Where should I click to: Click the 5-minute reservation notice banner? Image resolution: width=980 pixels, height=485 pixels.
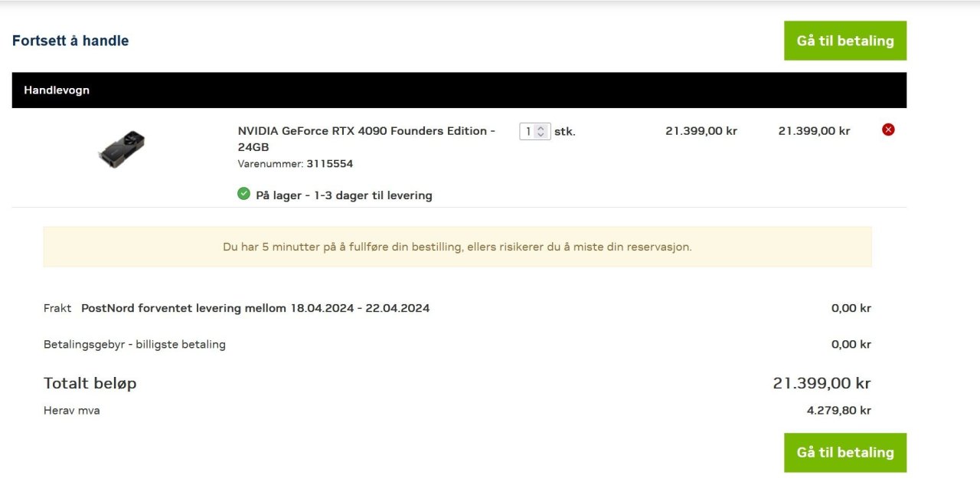click(457, 247)
